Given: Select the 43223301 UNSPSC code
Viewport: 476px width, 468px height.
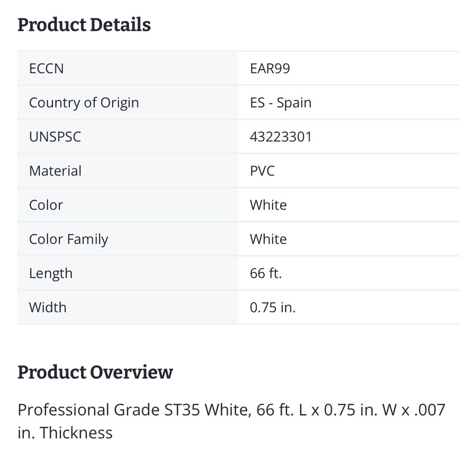Looking at the screenshot, I should (281, 137).
